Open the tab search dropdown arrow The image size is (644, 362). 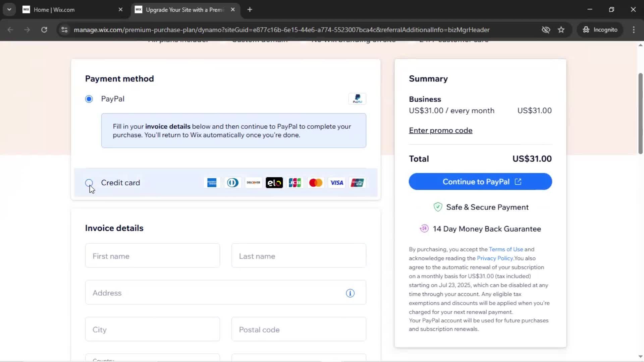point(9,10)
